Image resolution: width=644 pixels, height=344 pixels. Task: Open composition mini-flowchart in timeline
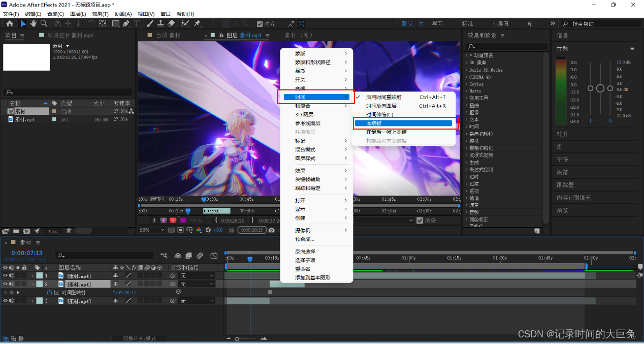pyautogui.click(x=164, y=256)
